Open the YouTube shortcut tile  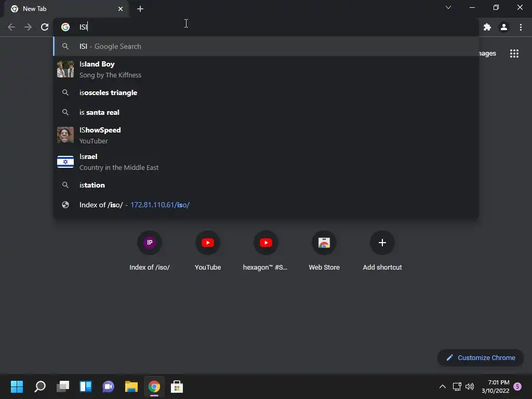click(208, 250)
